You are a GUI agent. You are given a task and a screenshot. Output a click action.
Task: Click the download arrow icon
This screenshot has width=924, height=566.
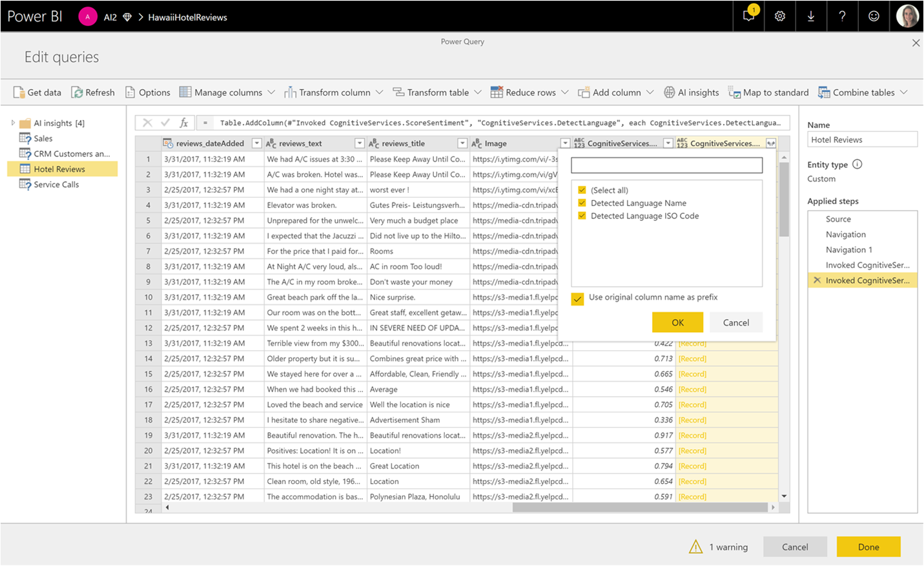[x=811, y=17]
